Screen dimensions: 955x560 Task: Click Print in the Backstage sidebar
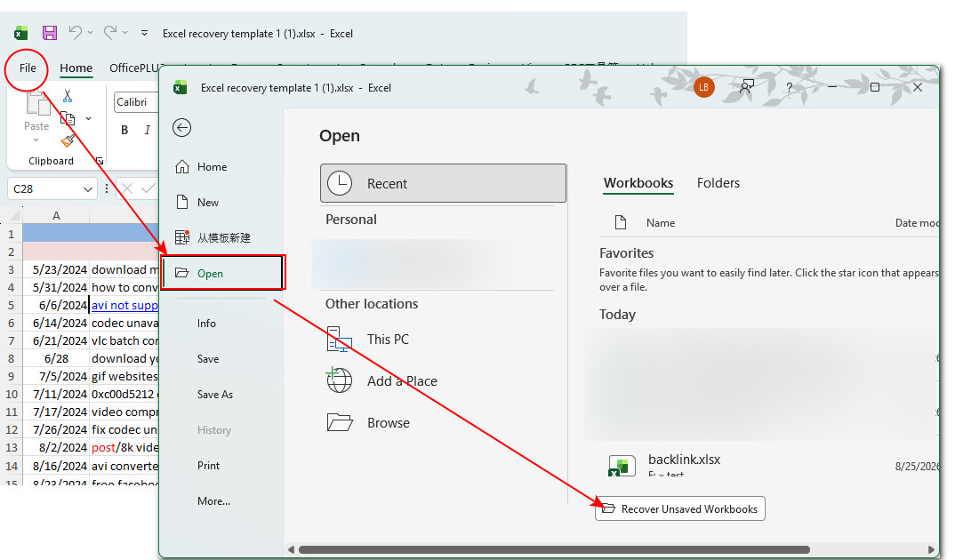[x=208, y=466]
